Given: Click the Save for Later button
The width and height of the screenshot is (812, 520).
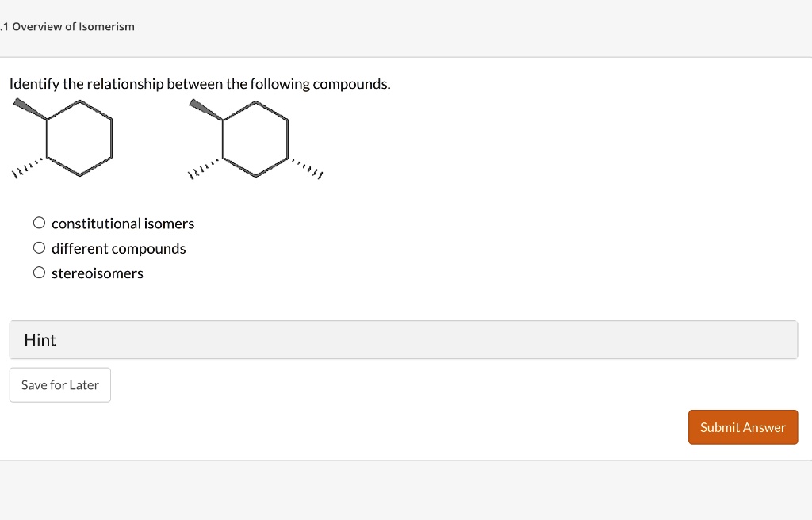Looking at the screenshot, I should coord(59,384).
